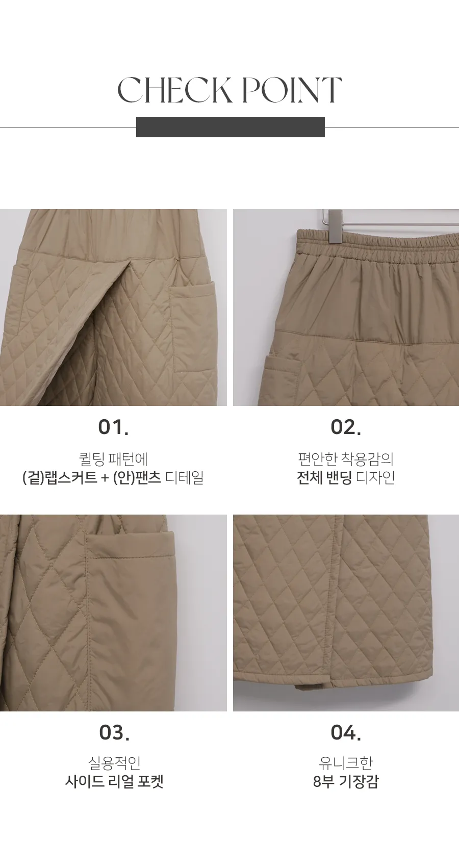Select the 퀼팅 패턴에 caption line

[x=113, y=459]
